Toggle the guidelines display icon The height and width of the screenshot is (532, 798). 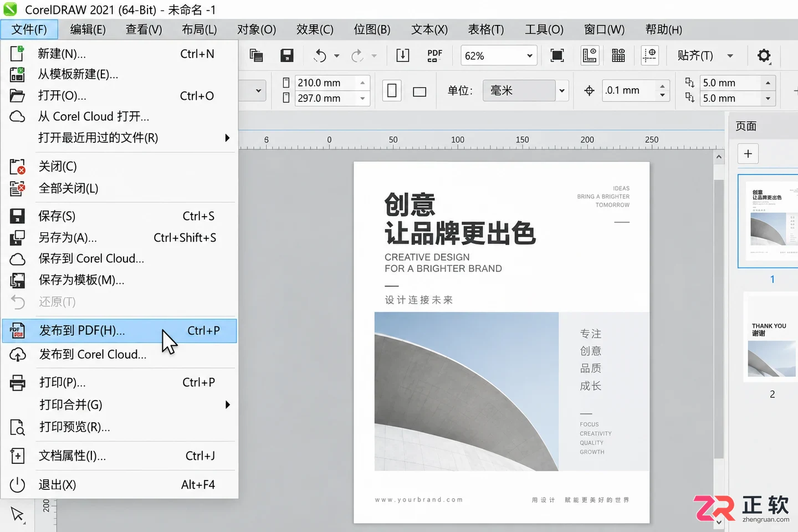click(x=649, y=55)
